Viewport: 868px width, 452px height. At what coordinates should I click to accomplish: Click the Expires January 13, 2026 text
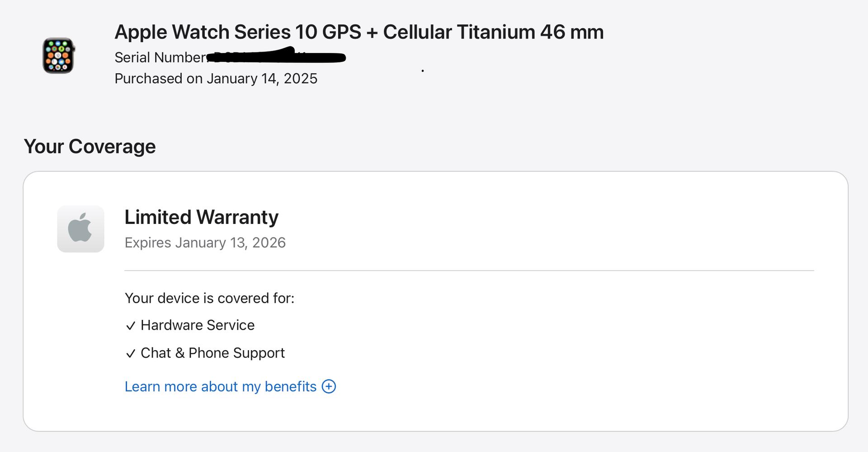(205, 243)
